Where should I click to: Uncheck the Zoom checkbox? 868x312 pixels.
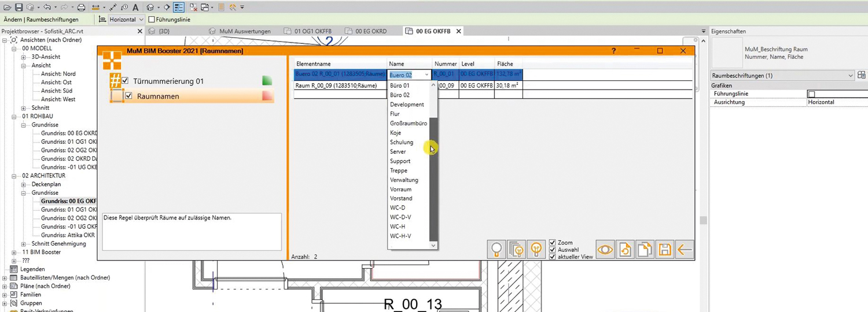(x=553, y=243)
